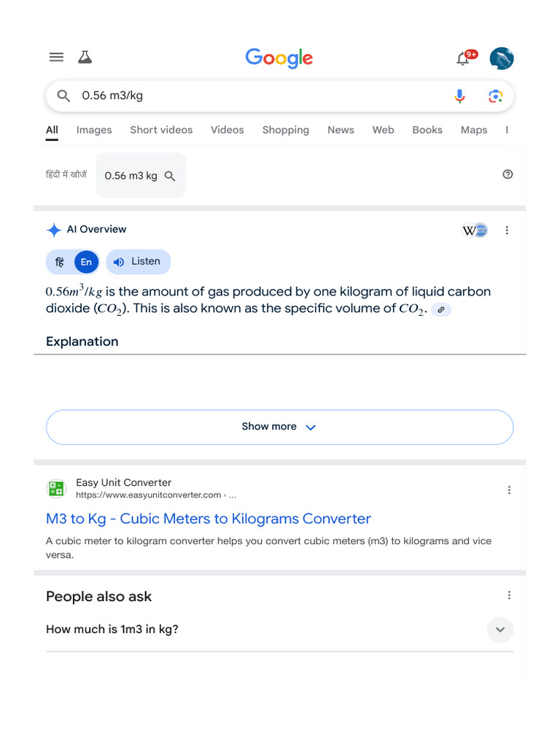Switch to the Shopping tab
This screenshot has height=747, width=560.
[x=285, y=130]
